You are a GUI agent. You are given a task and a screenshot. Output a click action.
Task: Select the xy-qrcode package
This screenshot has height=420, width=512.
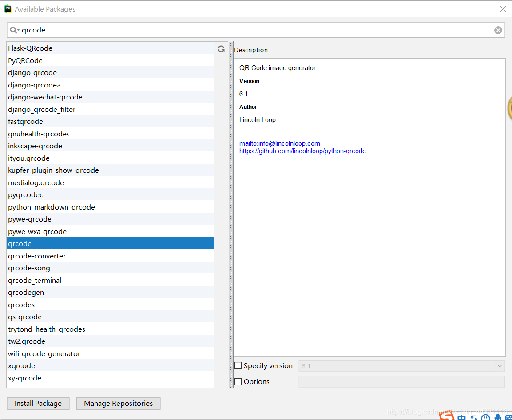coord(110,378)
